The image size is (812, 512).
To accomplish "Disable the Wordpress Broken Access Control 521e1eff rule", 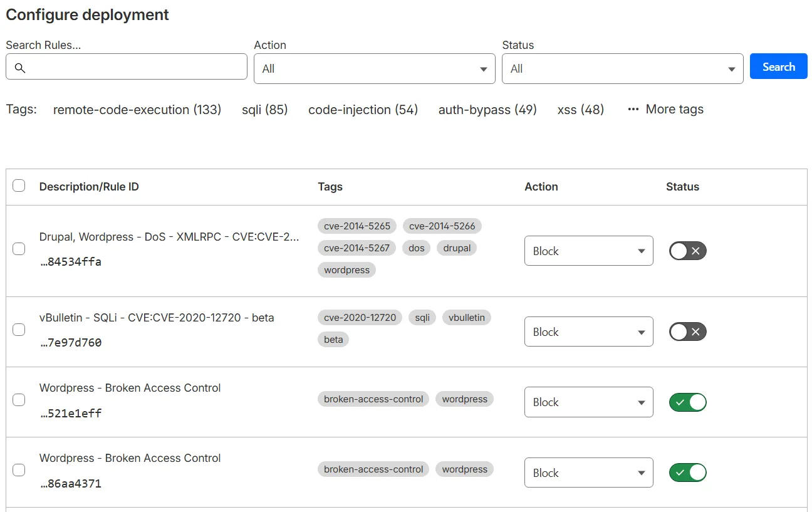I will [687, 402].
